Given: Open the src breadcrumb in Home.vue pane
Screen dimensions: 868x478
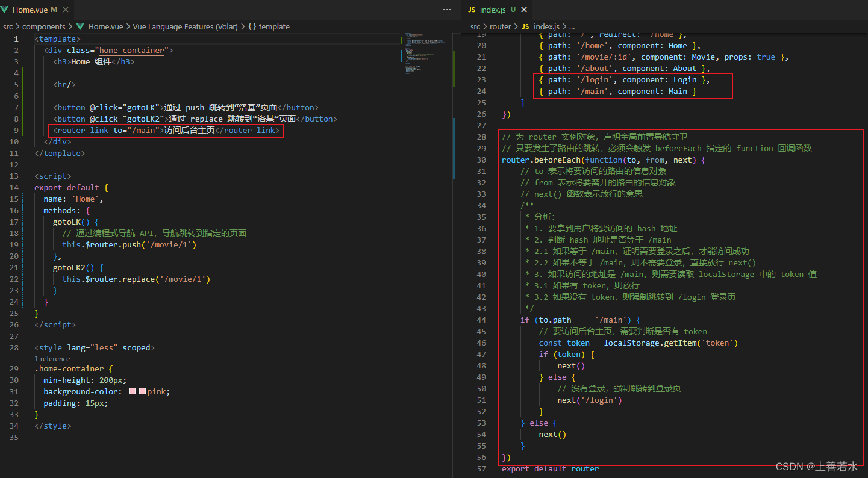Looking at the screenshot, I should pos(8,26).
